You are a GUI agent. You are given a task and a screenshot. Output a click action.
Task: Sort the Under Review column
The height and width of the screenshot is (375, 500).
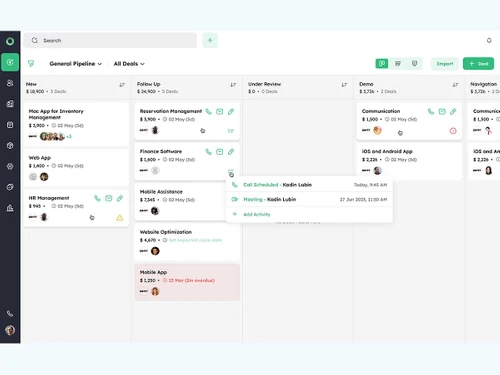(x=344, y=85)
